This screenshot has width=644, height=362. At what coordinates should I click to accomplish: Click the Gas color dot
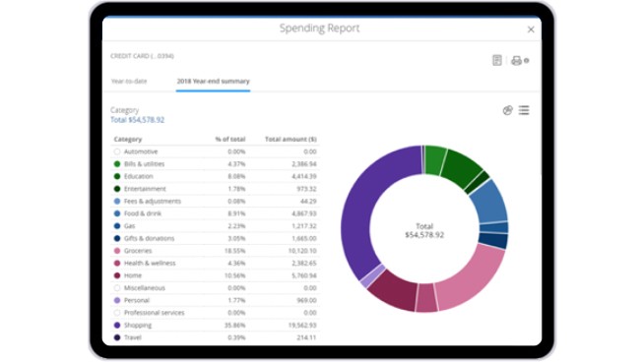click(117, 226)
